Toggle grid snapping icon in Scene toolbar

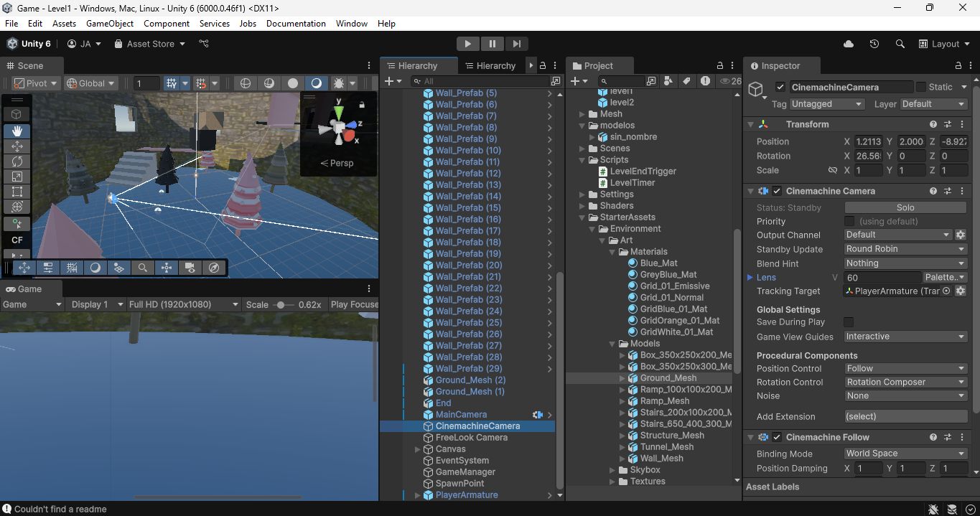[172, 83]
